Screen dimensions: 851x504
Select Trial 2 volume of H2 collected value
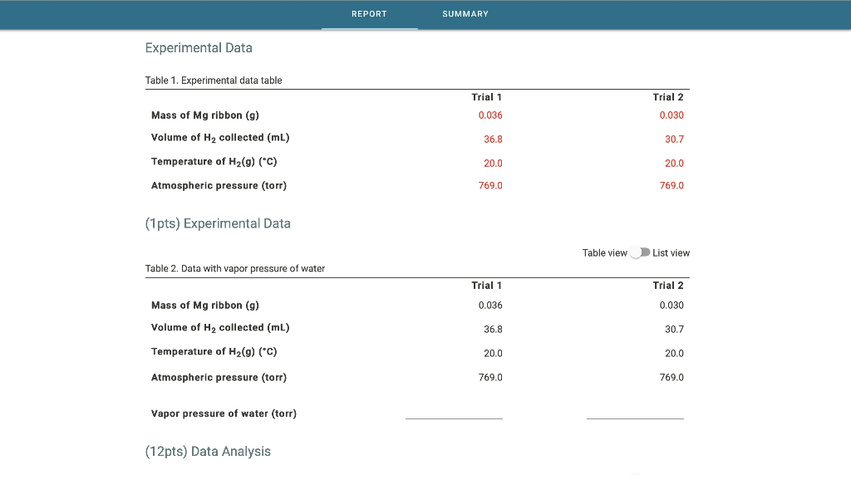tap(673, 139)
